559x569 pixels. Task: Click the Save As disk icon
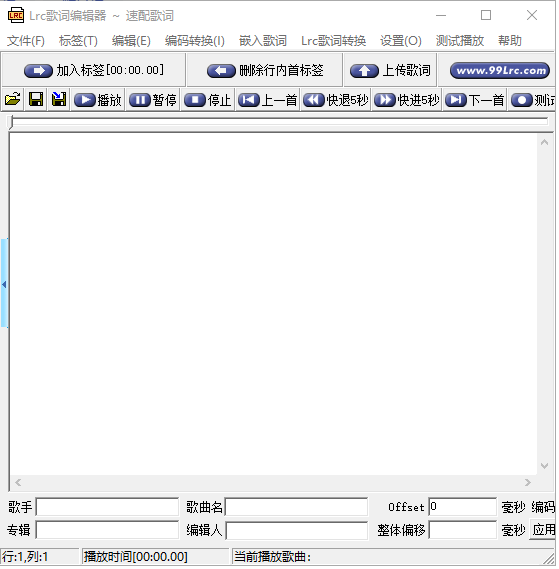click(59, 99)
